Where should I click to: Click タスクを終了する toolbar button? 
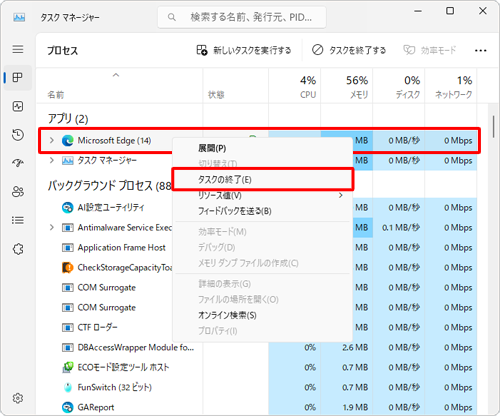(x=349, y=50)
